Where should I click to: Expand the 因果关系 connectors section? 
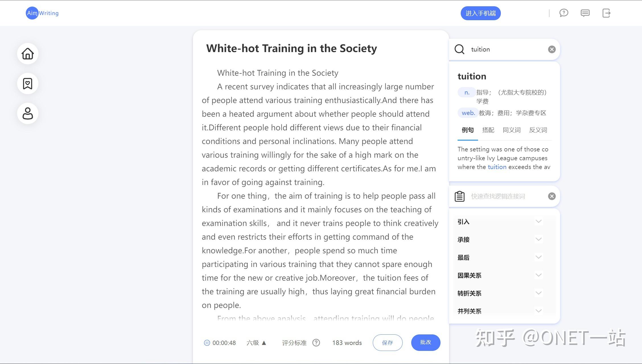(500, 275)
